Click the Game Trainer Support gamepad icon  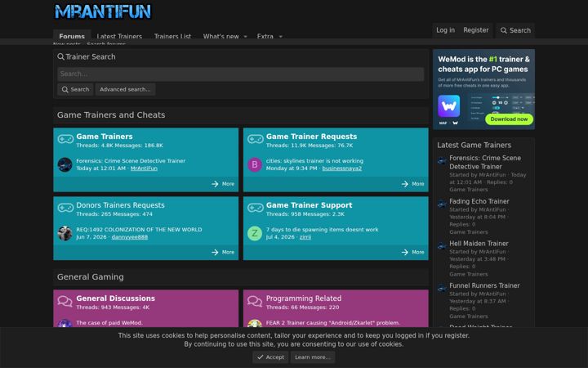pos(256,208)
